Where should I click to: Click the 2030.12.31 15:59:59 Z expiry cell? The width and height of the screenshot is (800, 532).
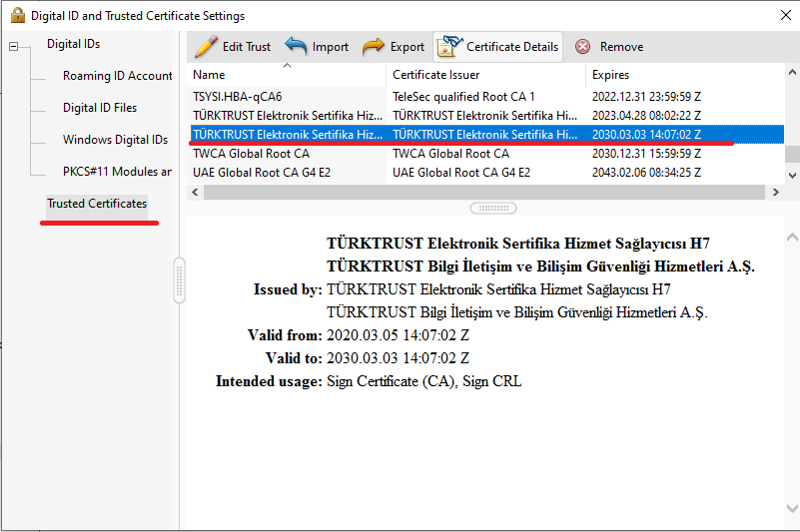point(646,154)
